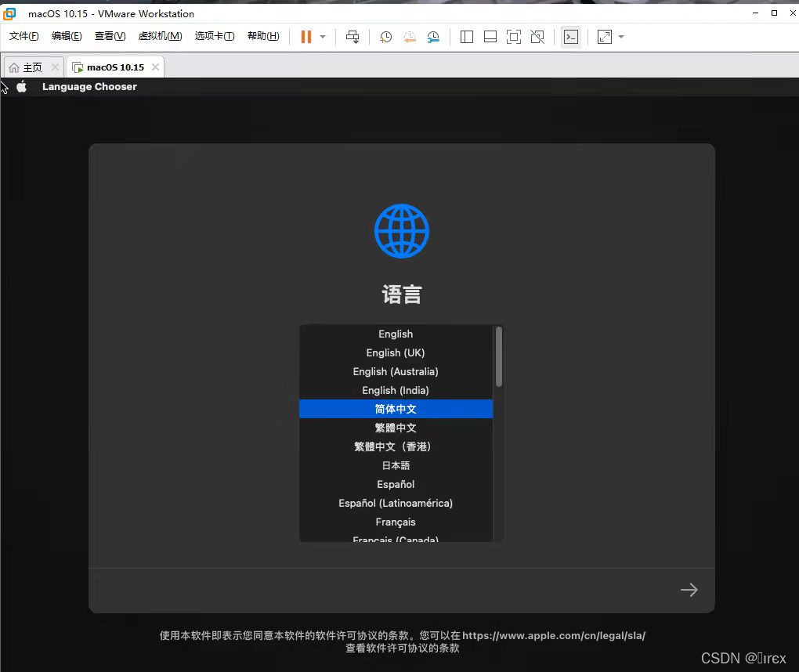
Task: Open power options dropdown next to pause
Action: coord(323,37)
